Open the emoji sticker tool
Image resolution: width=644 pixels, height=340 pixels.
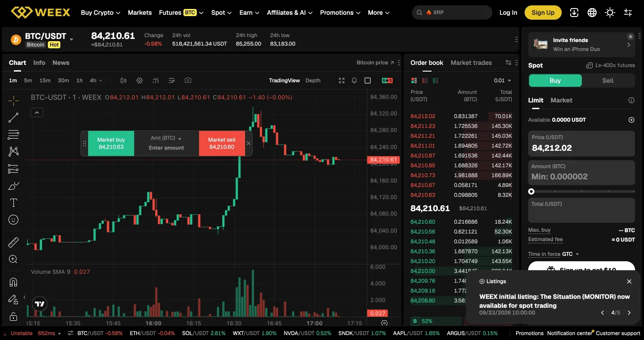coord(13,220)
